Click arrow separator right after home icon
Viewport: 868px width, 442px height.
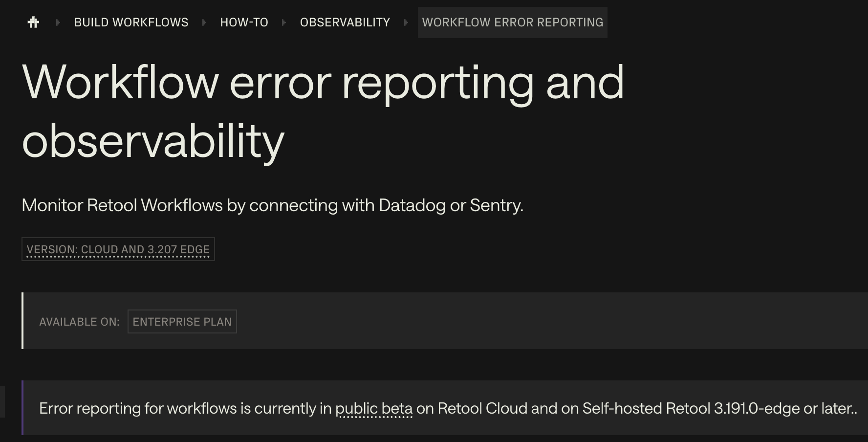click(58, 22)
